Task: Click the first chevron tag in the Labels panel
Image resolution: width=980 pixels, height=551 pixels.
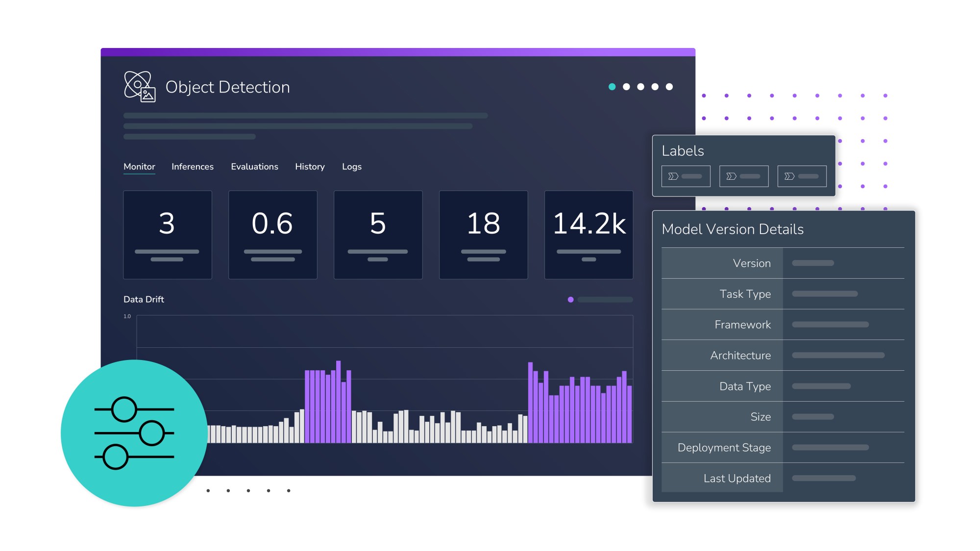Action: click(x=686, y=176)
